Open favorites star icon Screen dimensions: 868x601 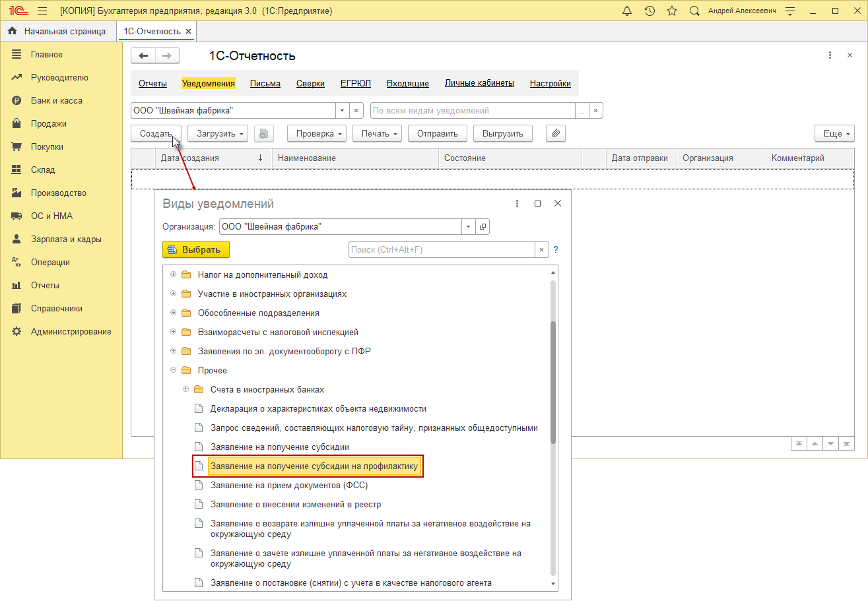coord(672,11)
